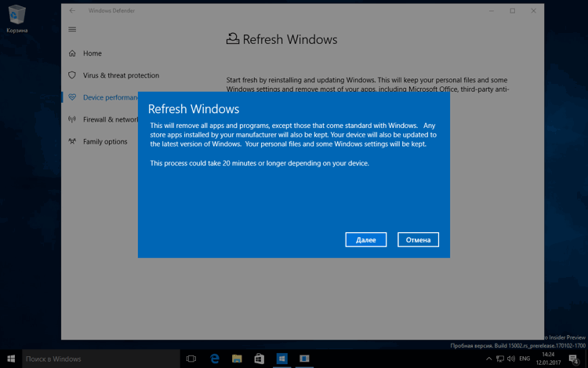
Task: Open the Action Center notifications
Action: pyautogui.click(x=573, y=359)
